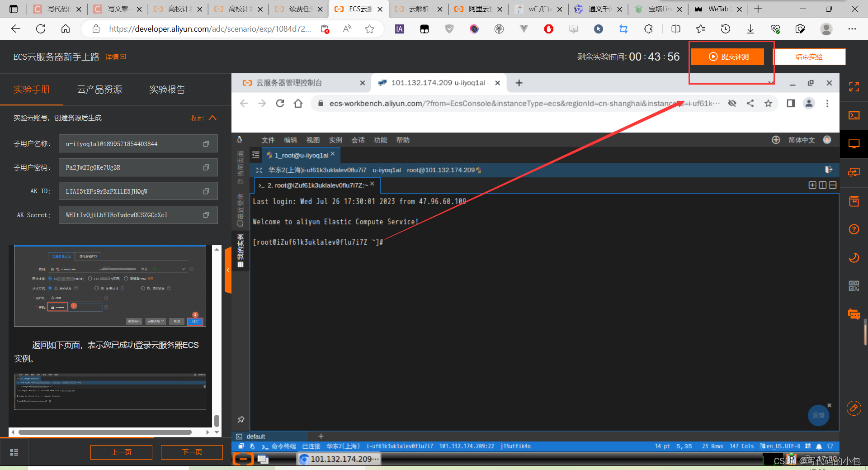Screen dimensions: 868x470
Task: Open the 文件 menu in workbench
Action: click(x=268, y=140)
